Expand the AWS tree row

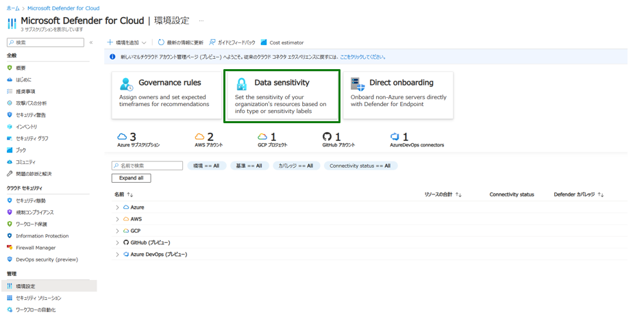click(x=117, y=219)
